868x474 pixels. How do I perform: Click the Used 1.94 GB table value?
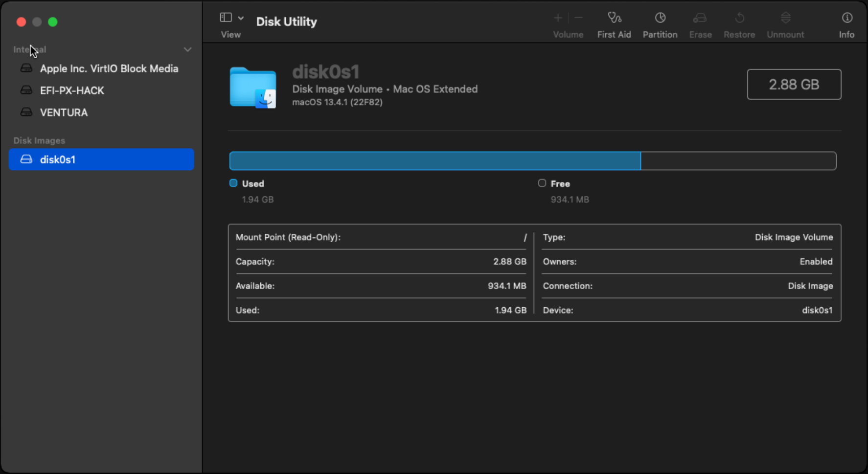tap(510, 311)
